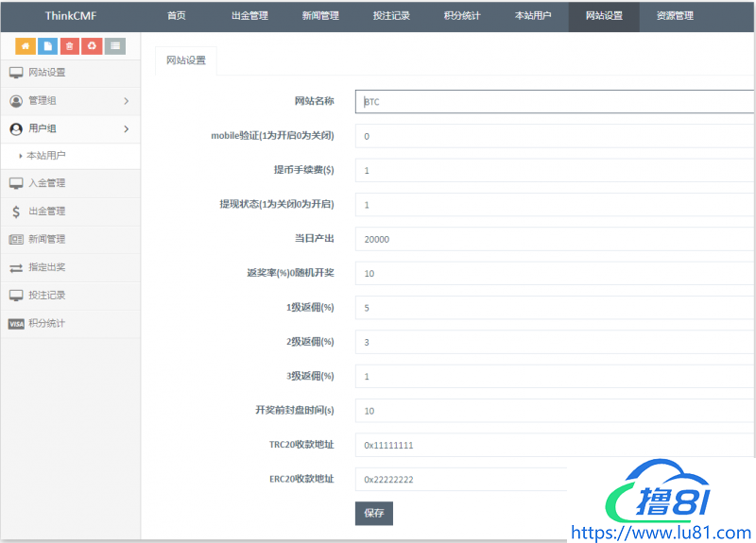
Task: Click the red trash shortcut icon
Action: tap(70, 45)
